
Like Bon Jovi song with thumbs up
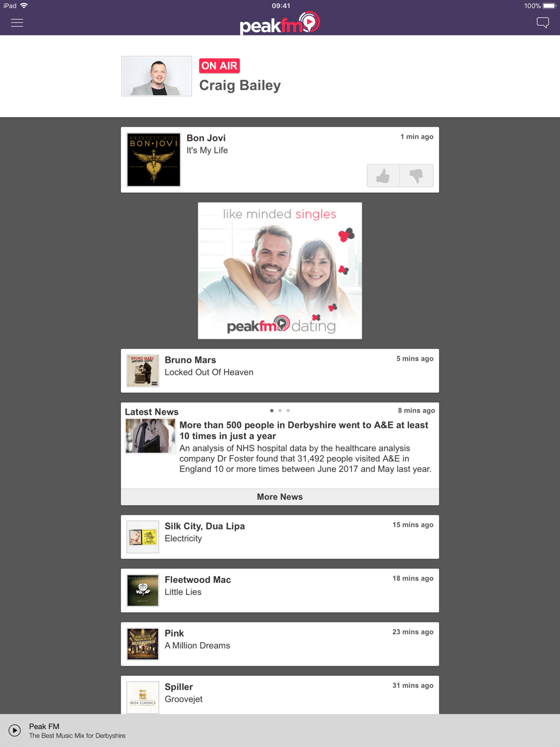384,176
